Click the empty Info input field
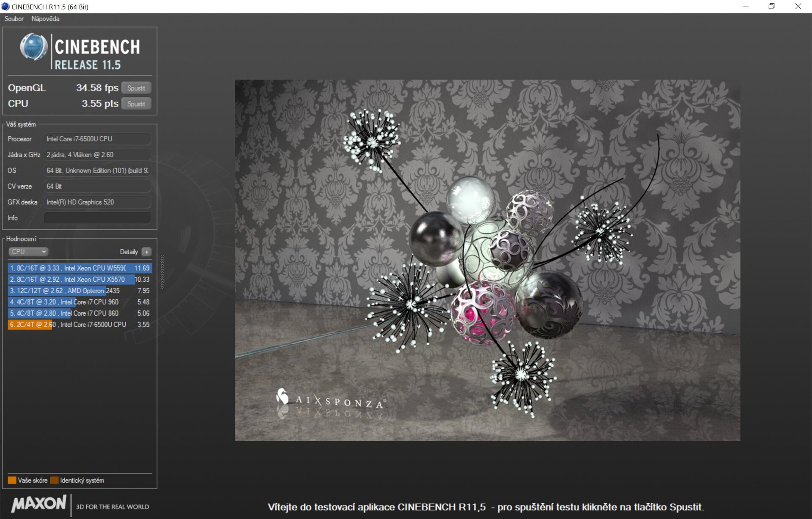Image resolution: width=812 pixels, height=519 pixels. (97, 218)
